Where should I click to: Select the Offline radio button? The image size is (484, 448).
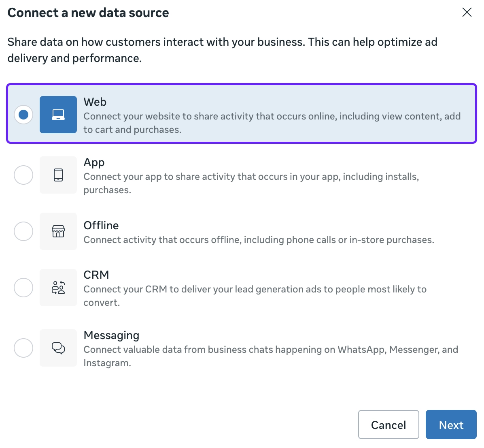[x=23, y=231]
